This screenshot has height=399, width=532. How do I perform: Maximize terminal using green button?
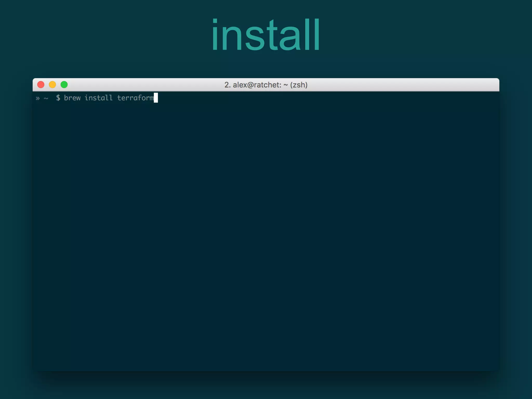[64, 85]
